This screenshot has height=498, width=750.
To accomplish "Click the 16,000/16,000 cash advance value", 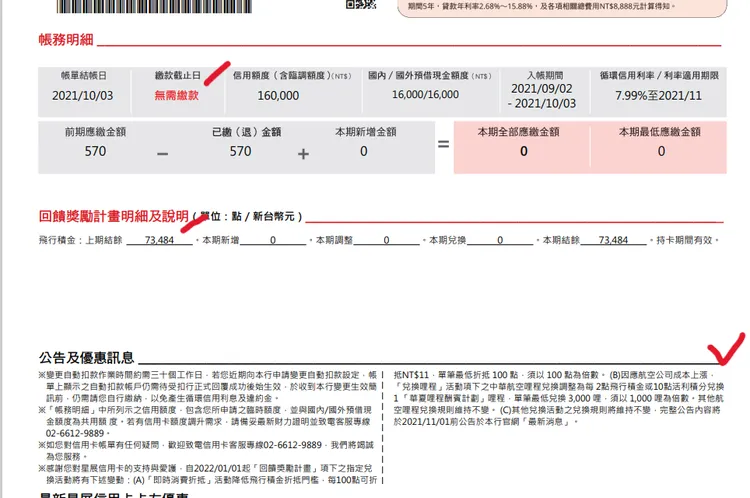I will pyautogui.click(x=426, y=95).
